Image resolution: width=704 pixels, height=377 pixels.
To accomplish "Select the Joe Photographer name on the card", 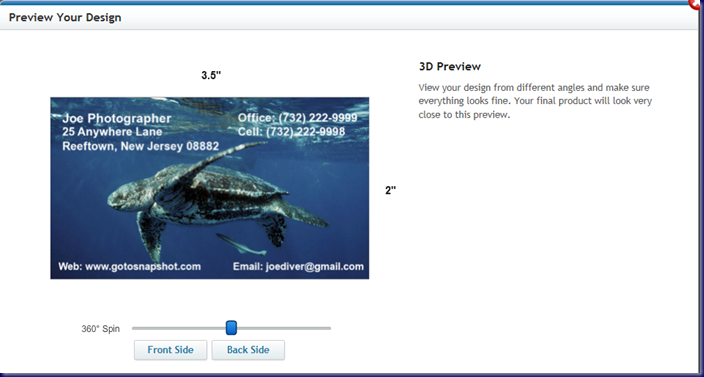I will [117, 118].
